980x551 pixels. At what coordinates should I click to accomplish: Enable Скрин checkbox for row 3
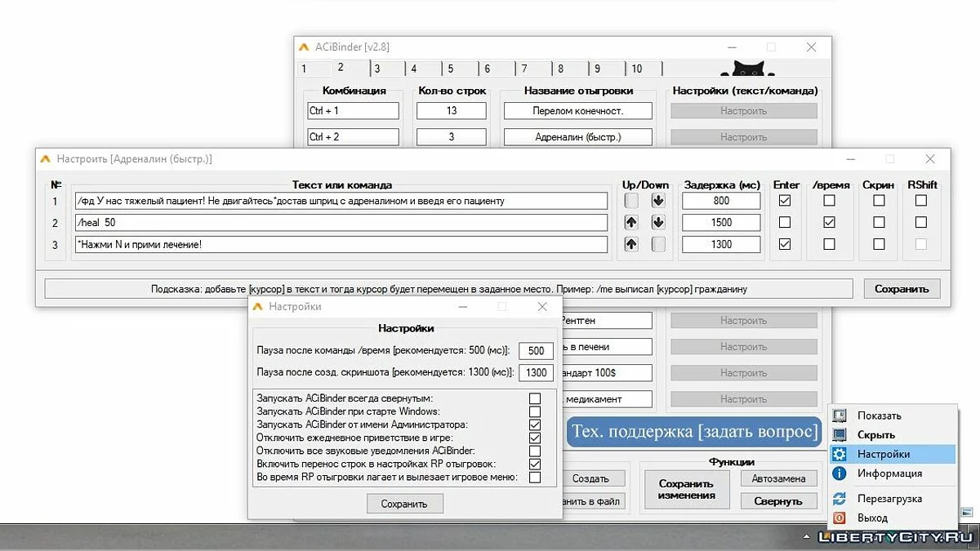pos(879,244)
